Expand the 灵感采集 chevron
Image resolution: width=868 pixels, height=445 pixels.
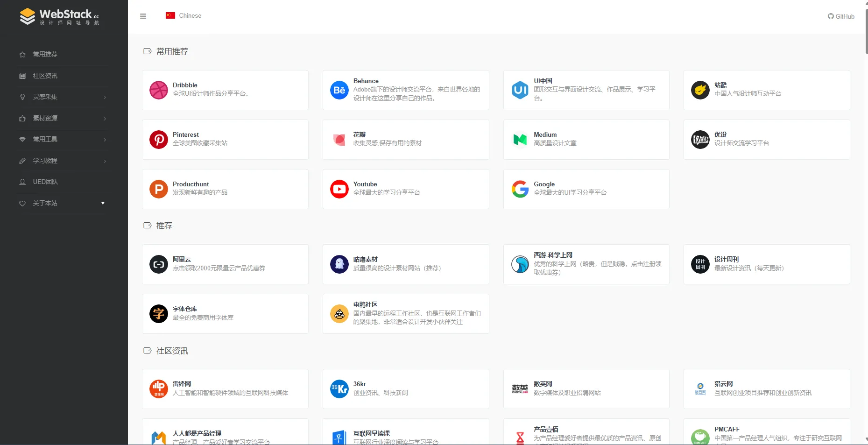tap(105, 97)
